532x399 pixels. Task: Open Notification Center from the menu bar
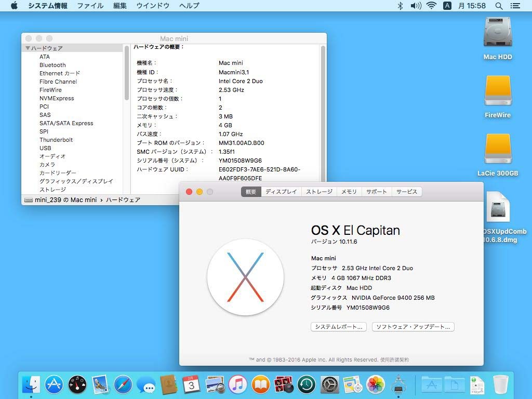pos(515,6)
